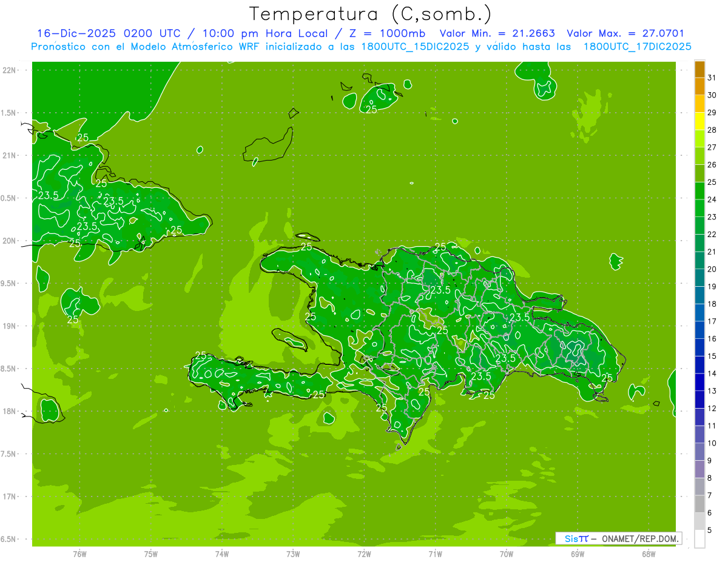Screen dimensions: 728x562
Task: Click the "68W" longitude label
Action: (649, 554)
